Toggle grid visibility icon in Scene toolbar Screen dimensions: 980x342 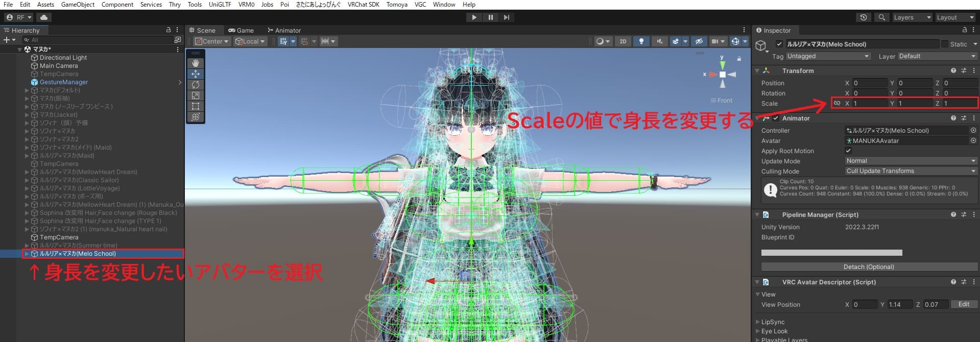[283, 41]
